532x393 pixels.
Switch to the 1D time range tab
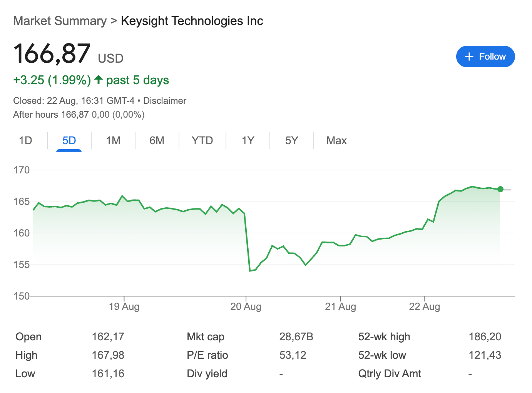coord(25,140)
